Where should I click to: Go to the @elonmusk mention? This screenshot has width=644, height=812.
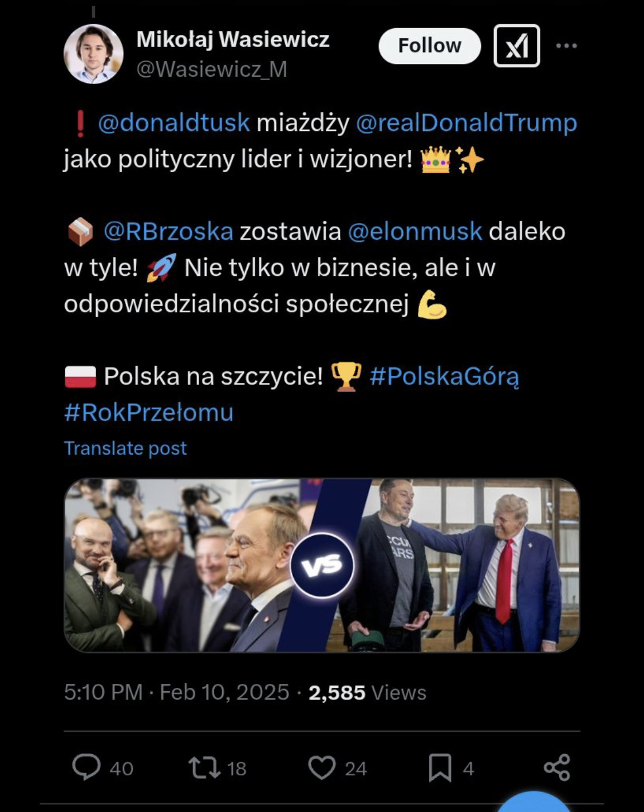click(414, 231)
